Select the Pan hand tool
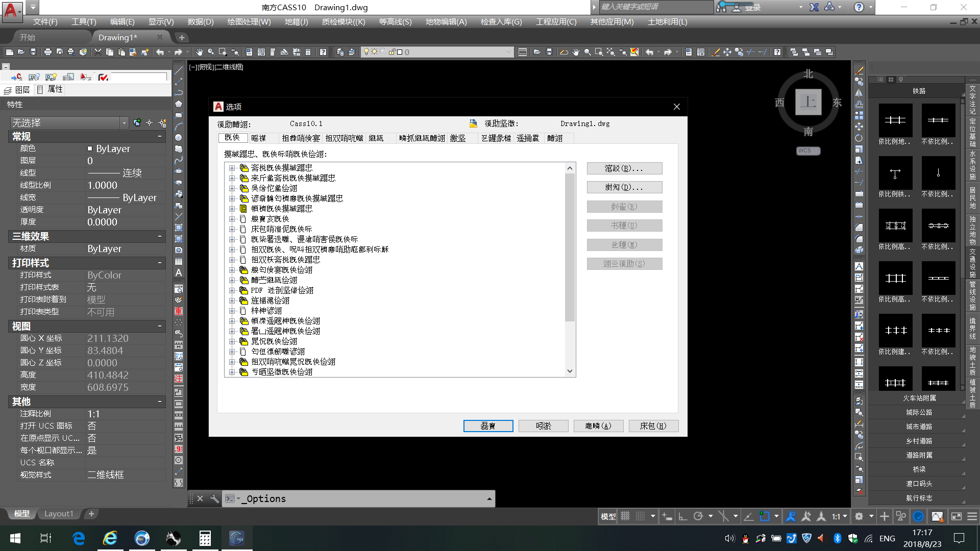 point(200,52)
